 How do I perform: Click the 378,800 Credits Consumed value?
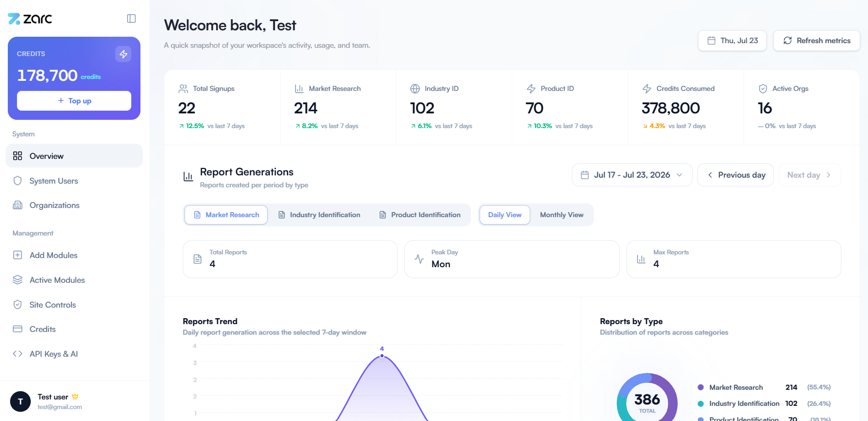pos(671,108)
